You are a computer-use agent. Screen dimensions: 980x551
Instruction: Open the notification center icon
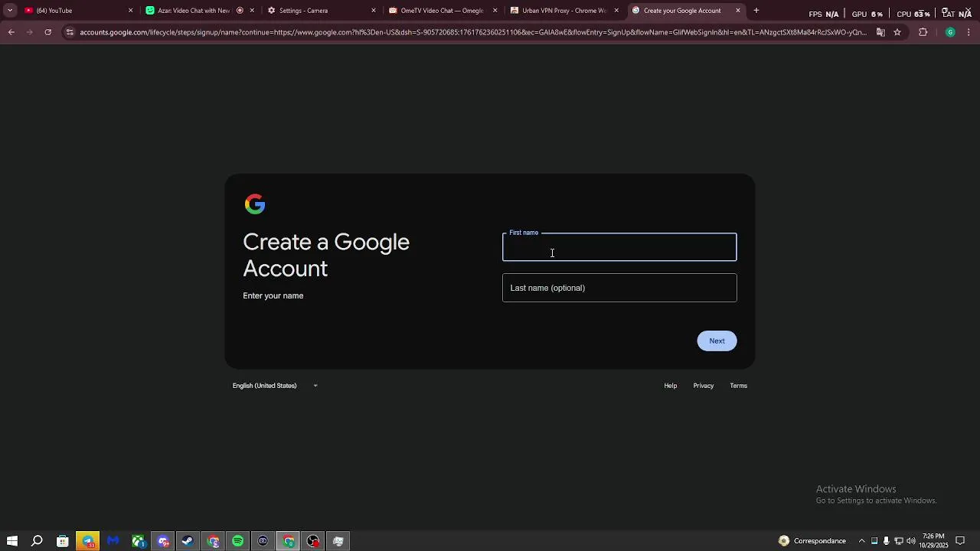pyautogui.click(x=960, y=541)
